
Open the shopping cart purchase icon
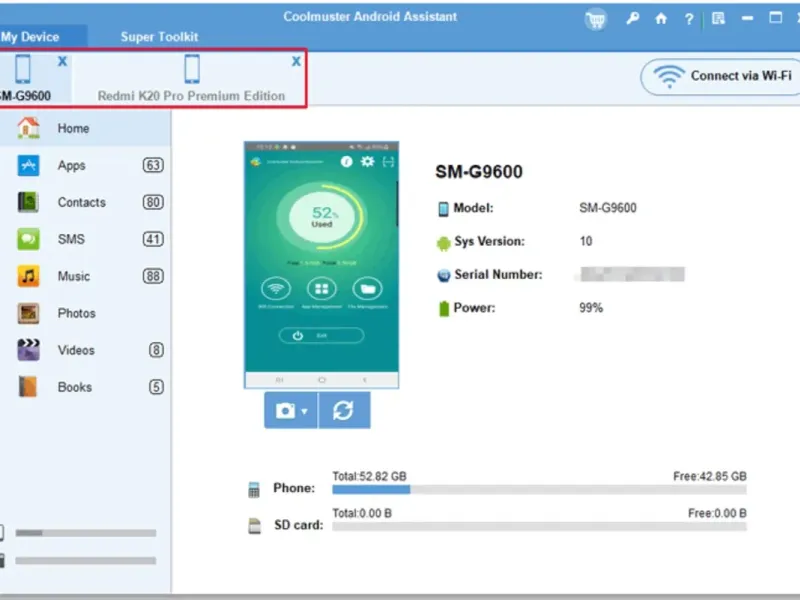pyautogui.click(x=596, y=19)
